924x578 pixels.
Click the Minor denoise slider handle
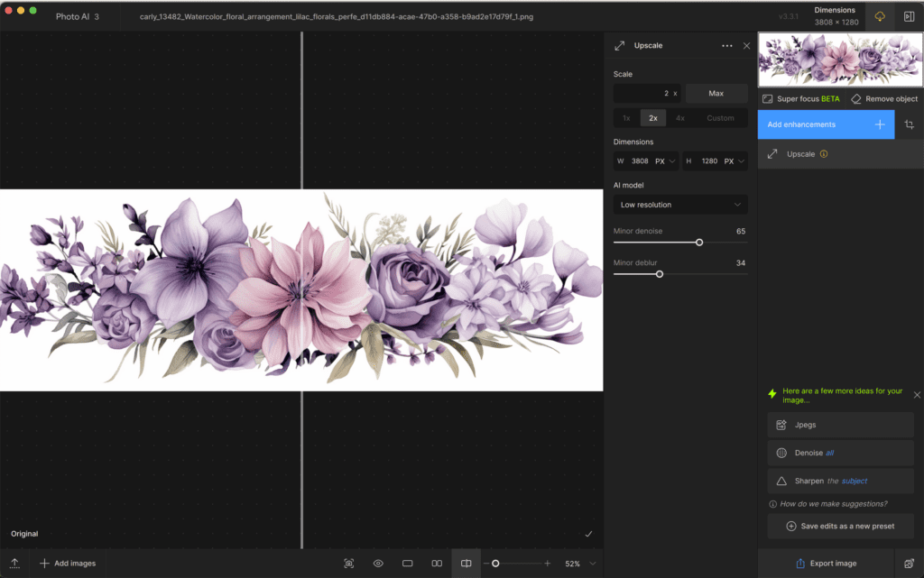699,242
